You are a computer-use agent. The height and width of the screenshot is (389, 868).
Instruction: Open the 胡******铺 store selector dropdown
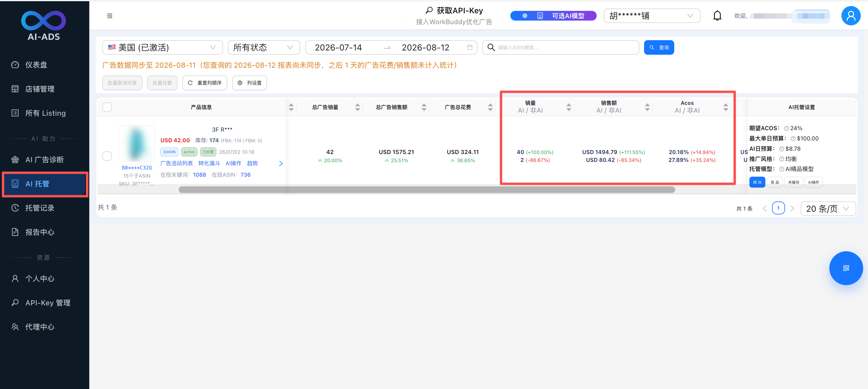point(652,16)
